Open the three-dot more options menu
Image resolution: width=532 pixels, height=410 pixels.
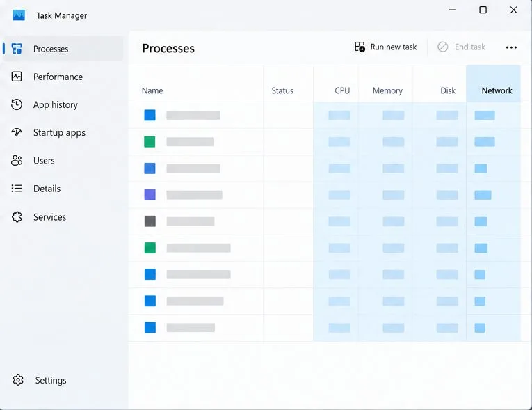511,47
